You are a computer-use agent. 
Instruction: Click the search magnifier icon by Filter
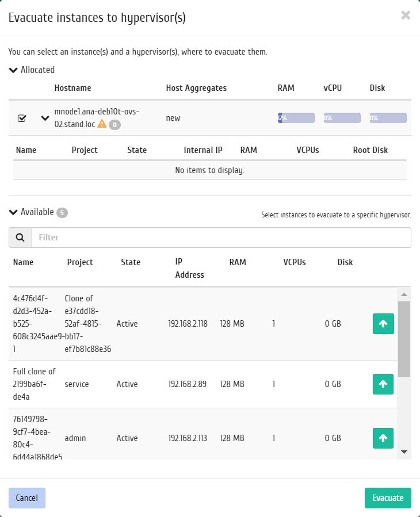20,238
